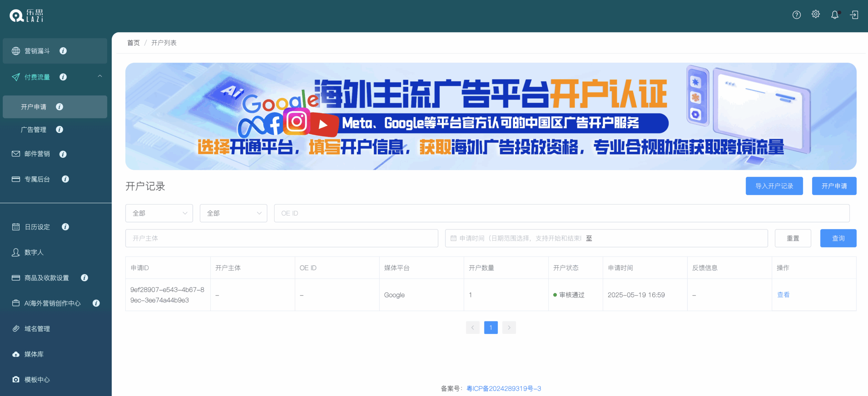868x396 pixels.
Task: Click the envelope icon for 邮件营销
Action: [x=16, y=154]
